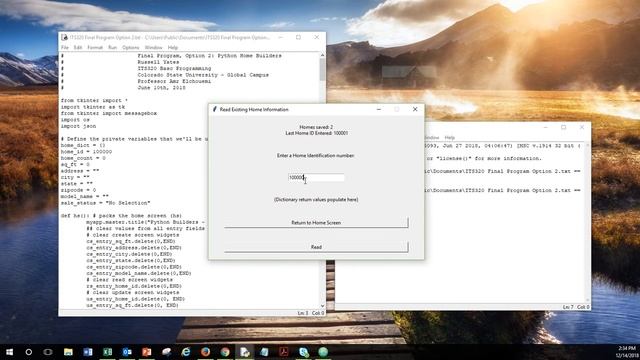Image resolution: width=640 pixels, height=360 pixels.
Task: Click the 'Homes saved: 2' label
Action: click(x=316, y=127)
